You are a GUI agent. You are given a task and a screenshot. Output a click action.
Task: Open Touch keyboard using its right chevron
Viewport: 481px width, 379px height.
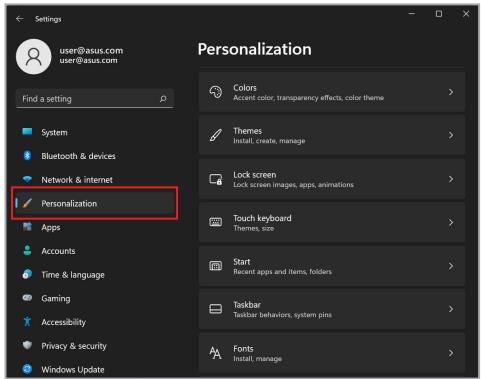[x=451, y=222]
